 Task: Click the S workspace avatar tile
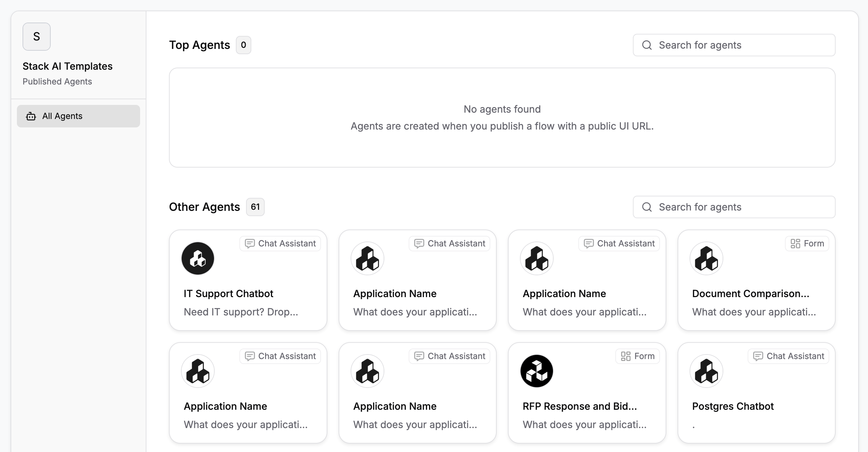coord(37,37)
